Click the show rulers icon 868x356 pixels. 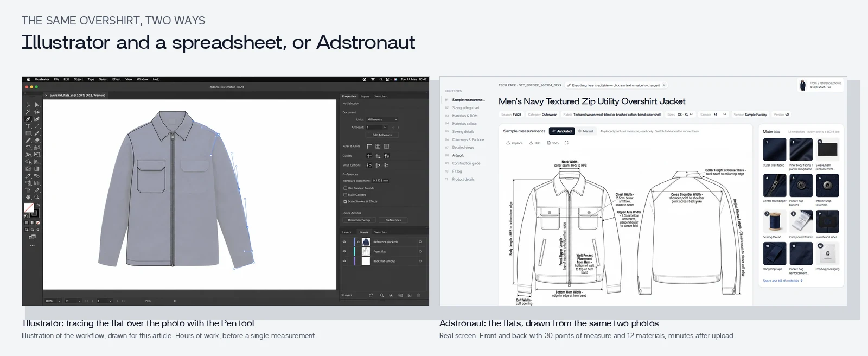click(x=369, y=146)
